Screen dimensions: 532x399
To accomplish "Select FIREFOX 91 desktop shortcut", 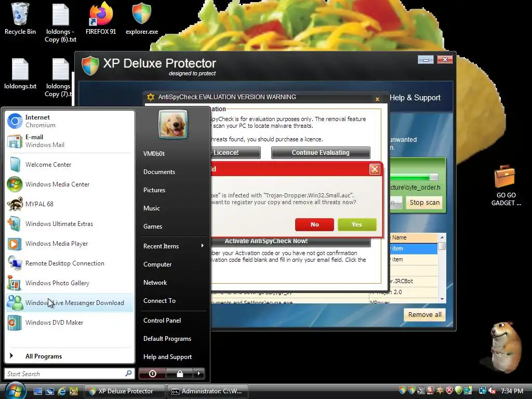I will click(x=101, y=19).
